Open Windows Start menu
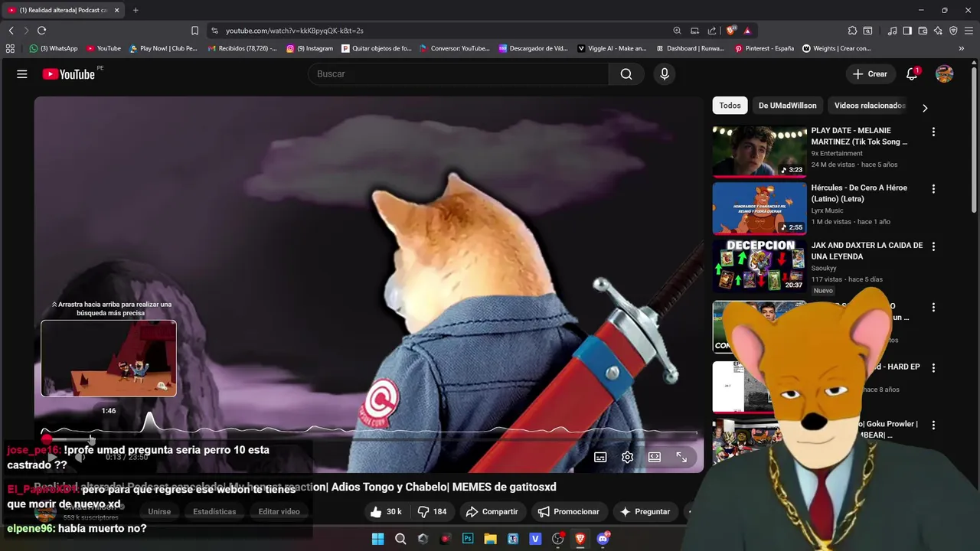 [x=377, y=539]
